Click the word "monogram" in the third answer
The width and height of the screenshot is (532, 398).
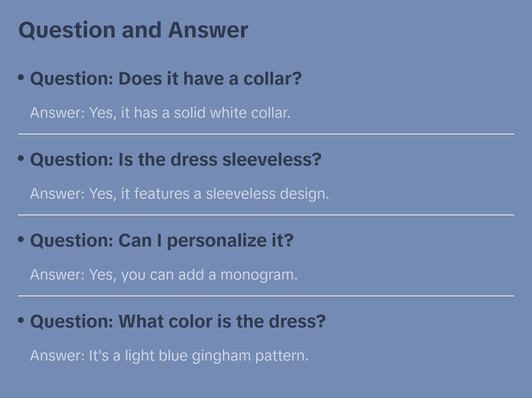259,275
